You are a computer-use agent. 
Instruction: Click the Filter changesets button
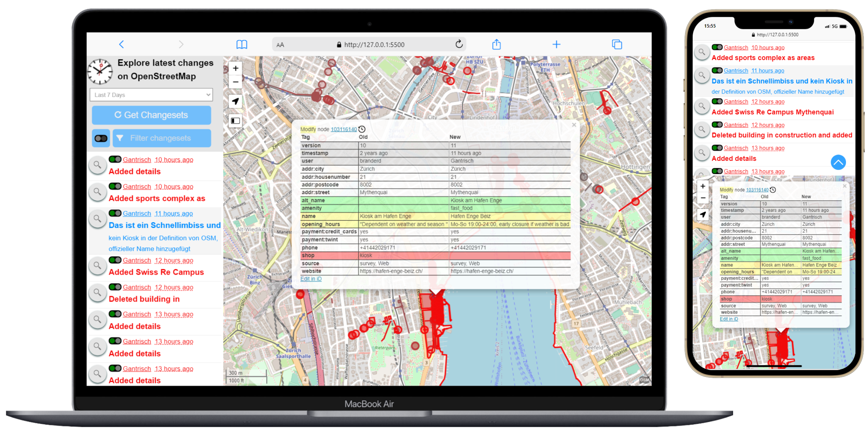[162, 138]
